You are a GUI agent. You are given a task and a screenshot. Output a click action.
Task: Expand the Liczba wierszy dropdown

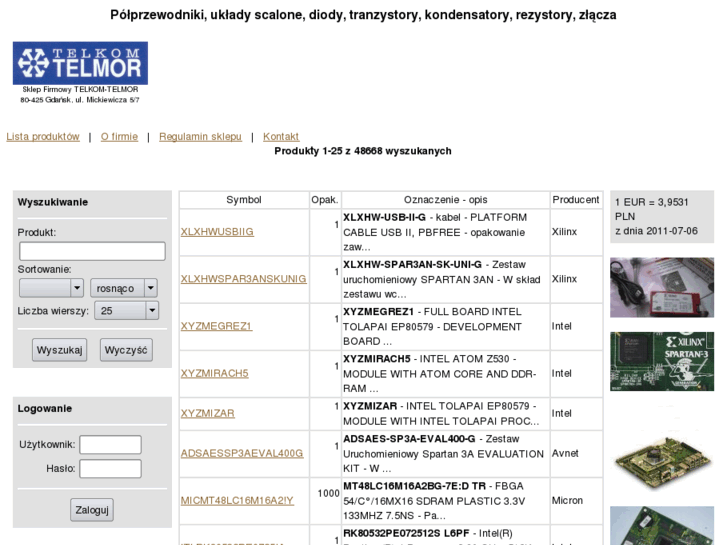click(x=127, y=310)
